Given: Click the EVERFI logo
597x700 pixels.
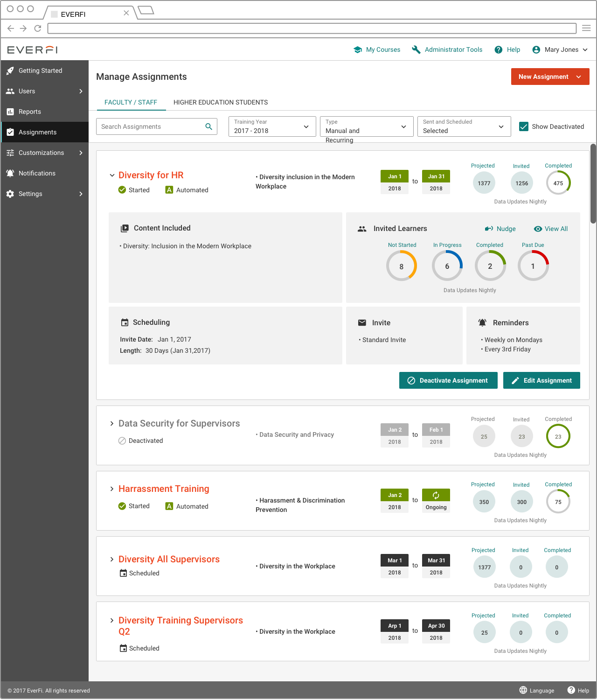Looking at the screenshot, I should pos(33,50).
